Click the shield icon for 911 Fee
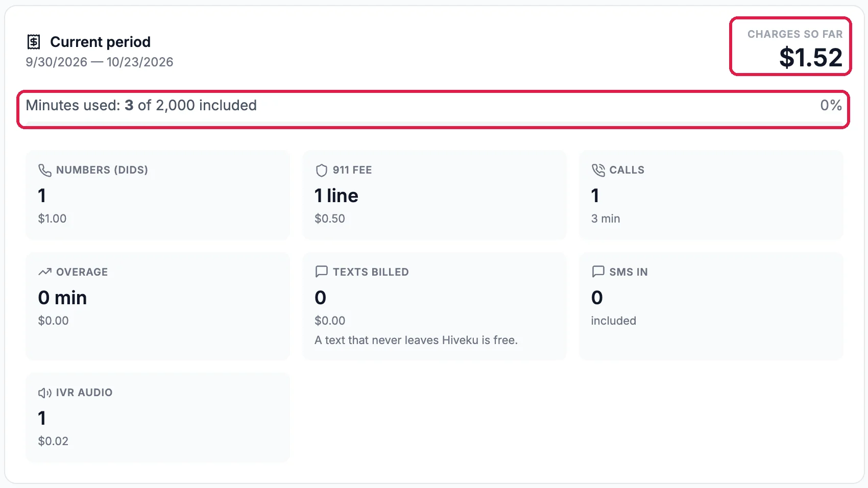The height and width of the screenshot is (488, 868). [x=321, y=170]
